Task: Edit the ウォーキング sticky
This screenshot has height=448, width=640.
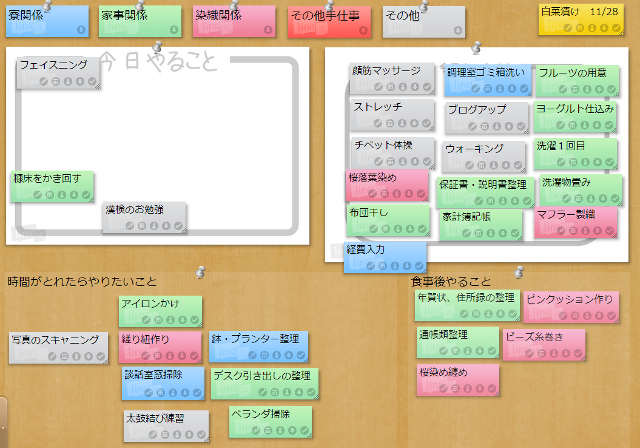Action: pos(469,165)
